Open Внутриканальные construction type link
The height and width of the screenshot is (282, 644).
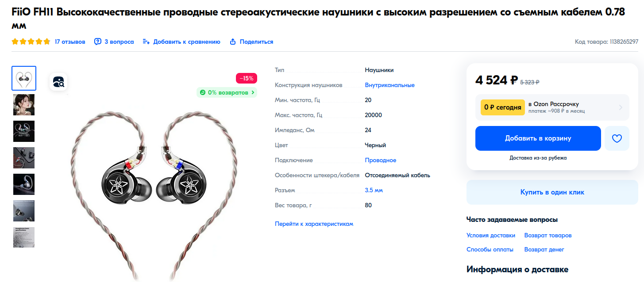pyautogui.click(x=389, y=85)
